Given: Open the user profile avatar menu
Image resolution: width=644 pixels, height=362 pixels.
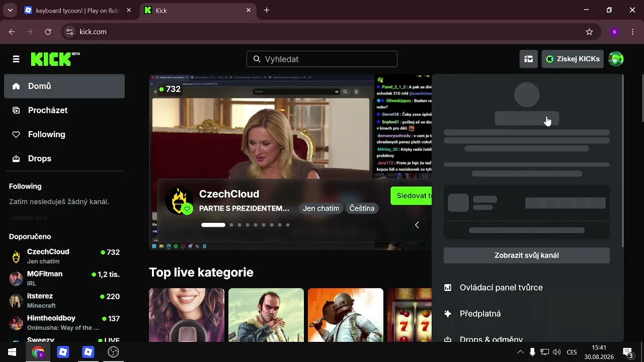Looking at the screenshot, I should coord(616,59).
